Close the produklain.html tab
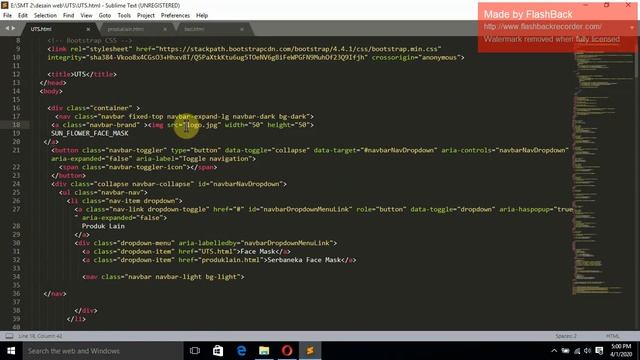The height and width of the screenshot is (360, 640). (165, 29)
